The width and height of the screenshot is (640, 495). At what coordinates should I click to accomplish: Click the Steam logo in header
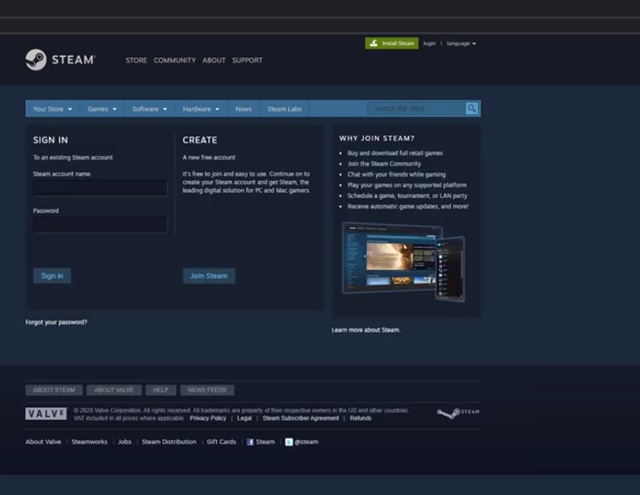click(x=60, y=60)
